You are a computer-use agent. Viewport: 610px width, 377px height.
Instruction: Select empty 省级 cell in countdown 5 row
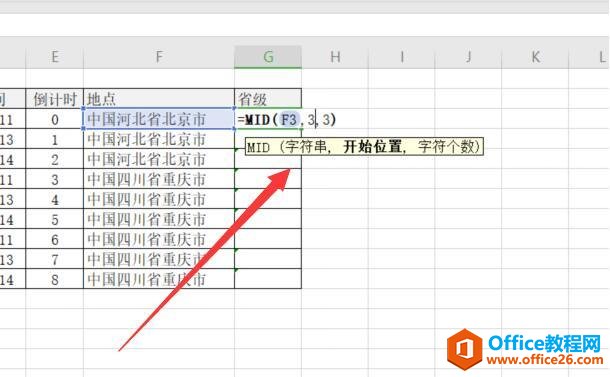[268, 219]
